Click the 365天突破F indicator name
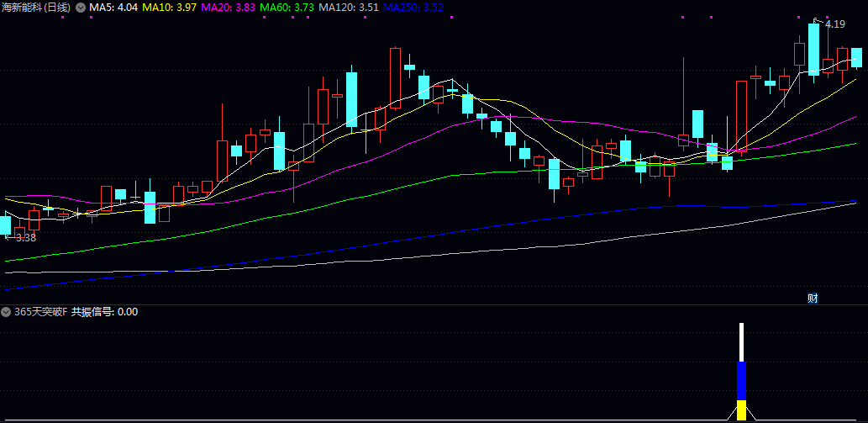 (x=40, y=312)
